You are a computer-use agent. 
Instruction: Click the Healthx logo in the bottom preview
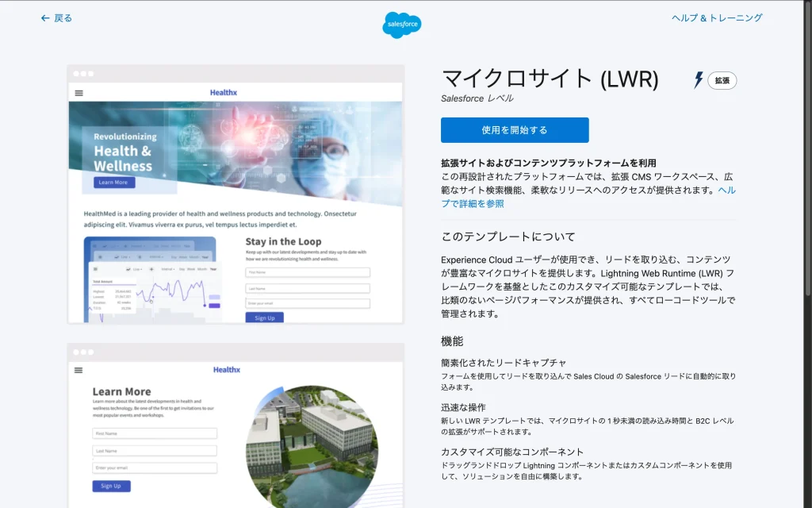(x=227, y=370)
